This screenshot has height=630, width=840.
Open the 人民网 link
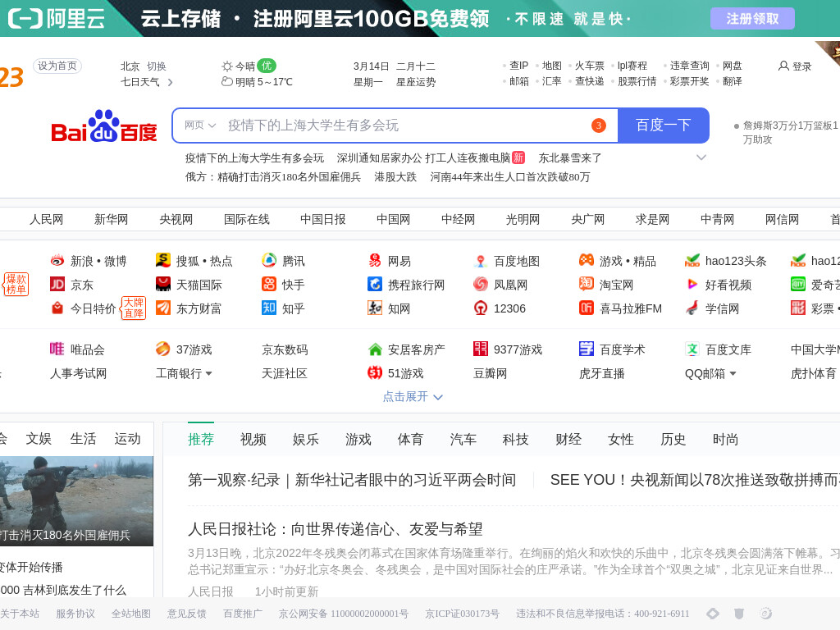(x=46, y=219)
